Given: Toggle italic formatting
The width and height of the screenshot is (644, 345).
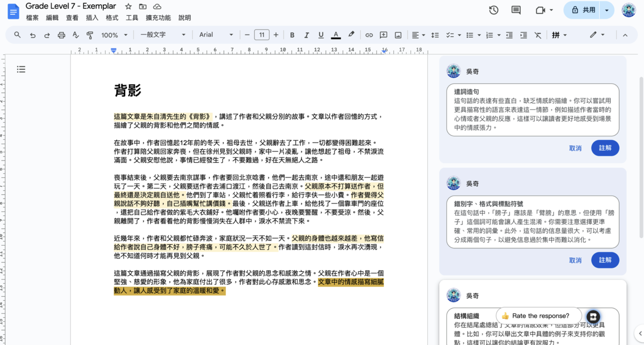Looking at the screenshot, I should (306, 35).
